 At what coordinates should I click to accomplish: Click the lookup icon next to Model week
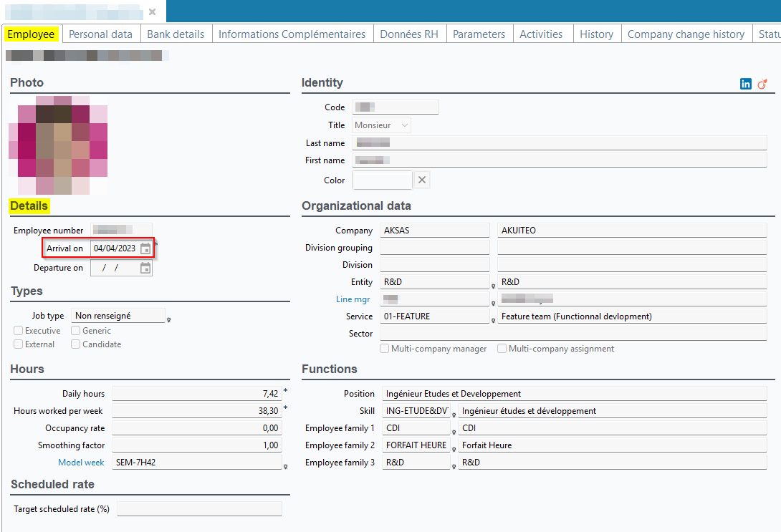[285, 467]
